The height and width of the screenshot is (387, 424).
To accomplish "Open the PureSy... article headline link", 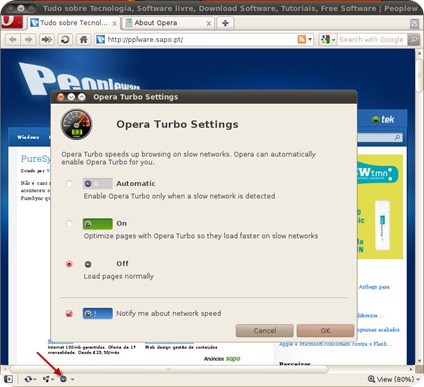I will tap(36, 159).
